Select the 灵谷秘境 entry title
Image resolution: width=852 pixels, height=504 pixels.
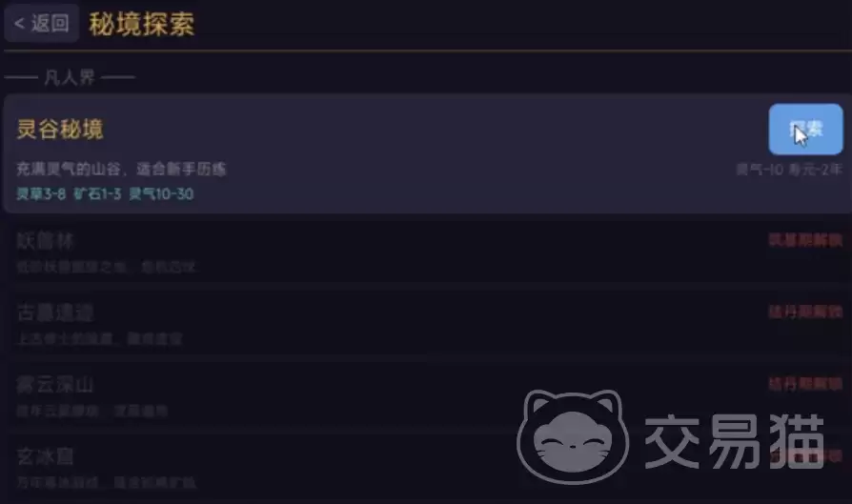tap(60, 130)
